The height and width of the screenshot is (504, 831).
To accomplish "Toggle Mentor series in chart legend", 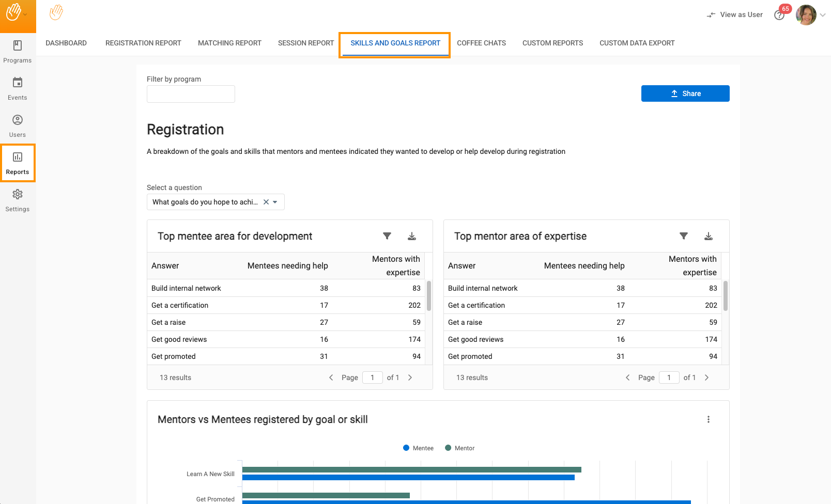I will tap(459, 448).
